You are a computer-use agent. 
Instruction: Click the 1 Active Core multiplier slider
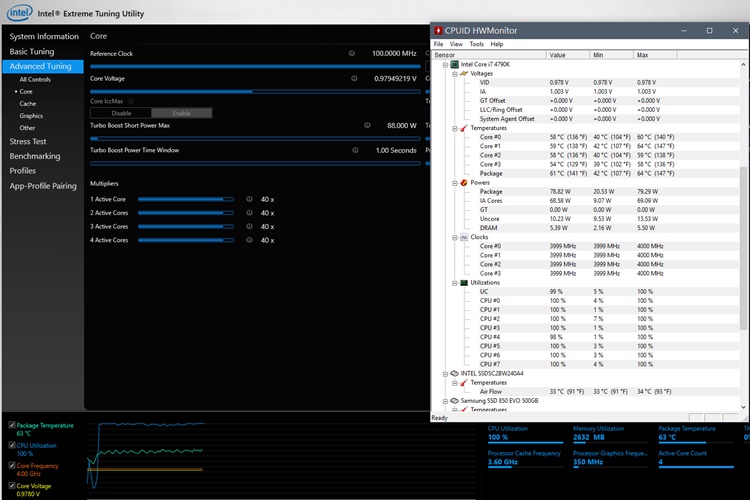(186, 199)
